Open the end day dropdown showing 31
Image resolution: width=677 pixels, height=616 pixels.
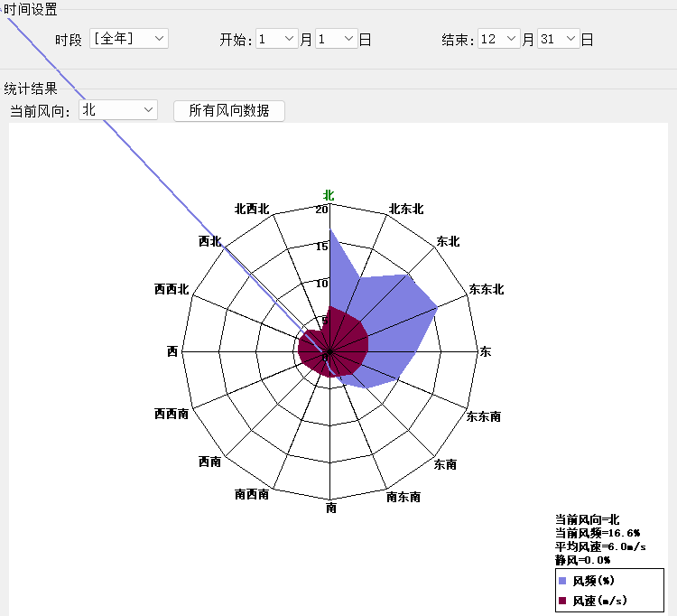click(x=559, y=39)
